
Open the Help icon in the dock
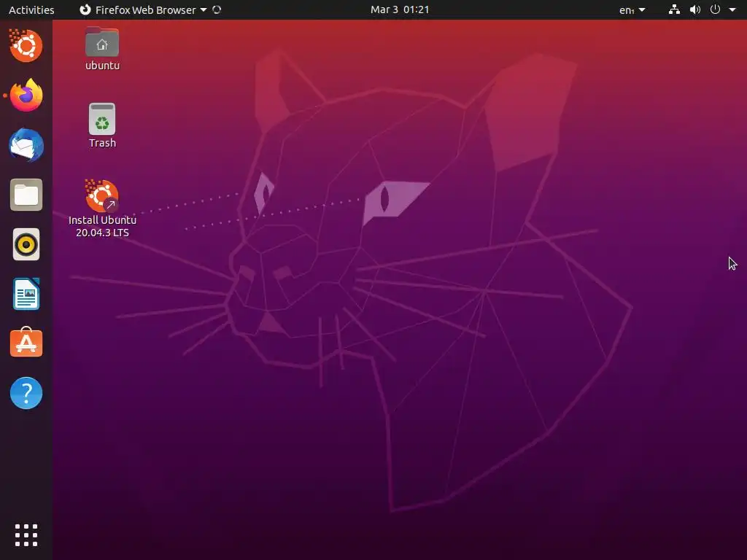[x=26, y=393]
